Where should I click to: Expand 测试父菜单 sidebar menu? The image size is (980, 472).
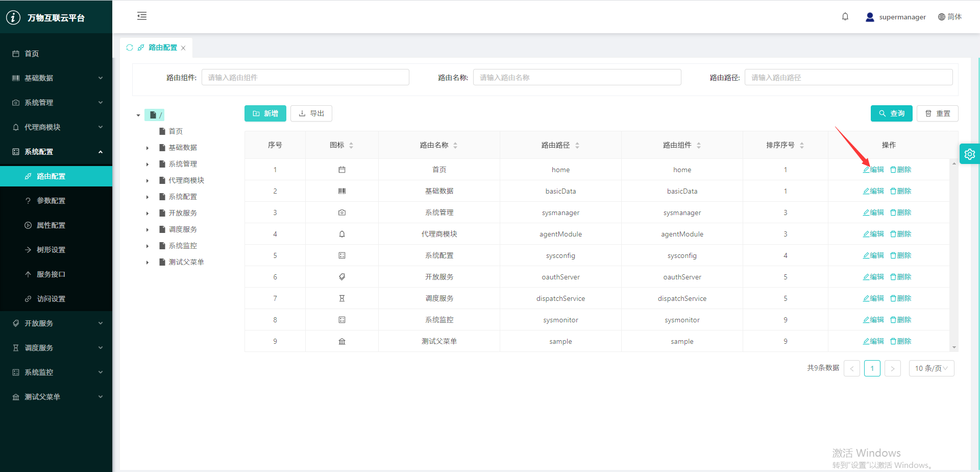click(x=56, y=397)
